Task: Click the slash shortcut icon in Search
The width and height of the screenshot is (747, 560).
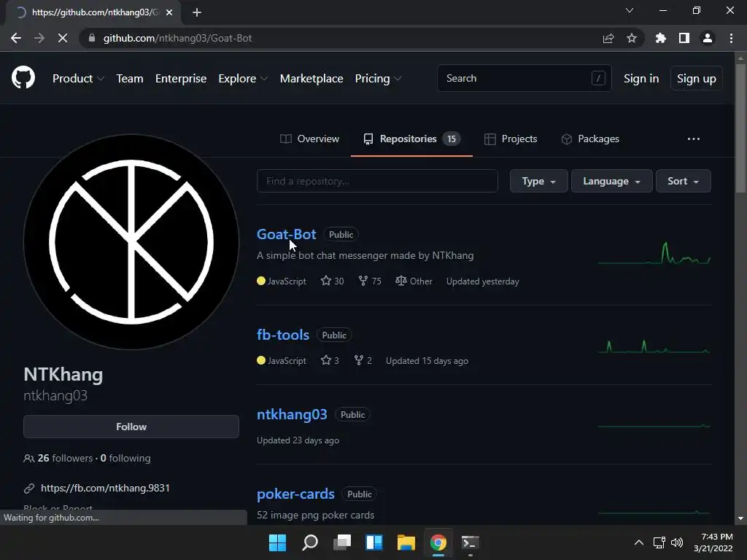Action: (x=598, y=78)
